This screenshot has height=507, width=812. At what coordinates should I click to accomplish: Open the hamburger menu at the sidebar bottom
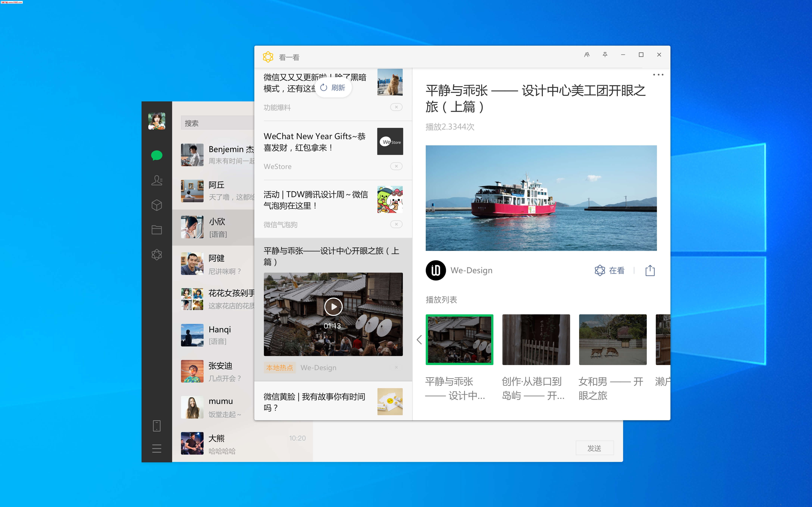(156, 449)
